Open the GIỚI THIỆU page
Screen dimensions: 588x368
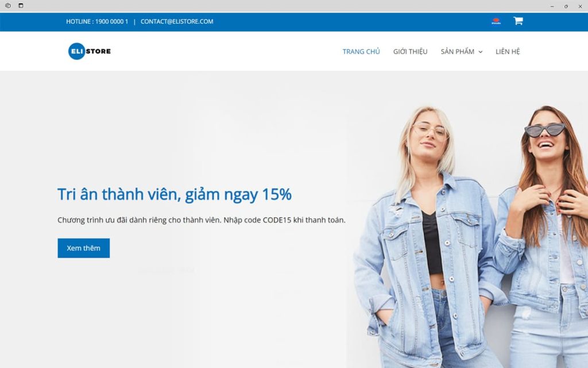coord(410,51)
